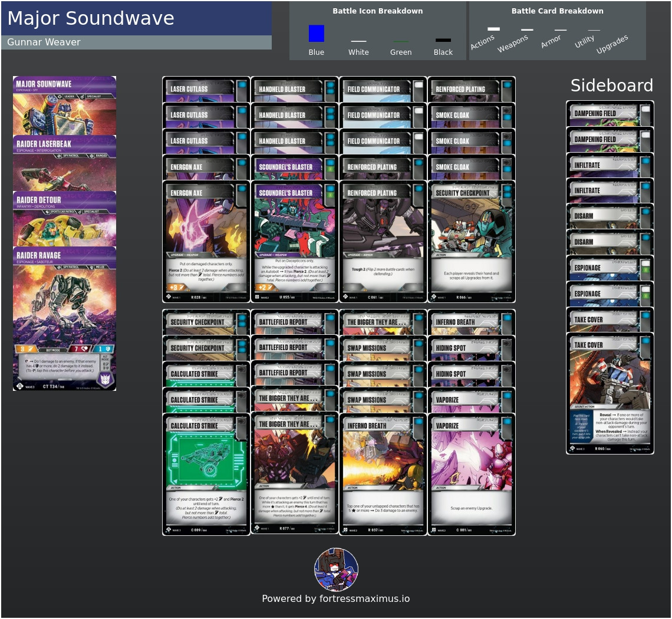
Task: Click the Utility label in card breakdown
Action: point(584,42)
